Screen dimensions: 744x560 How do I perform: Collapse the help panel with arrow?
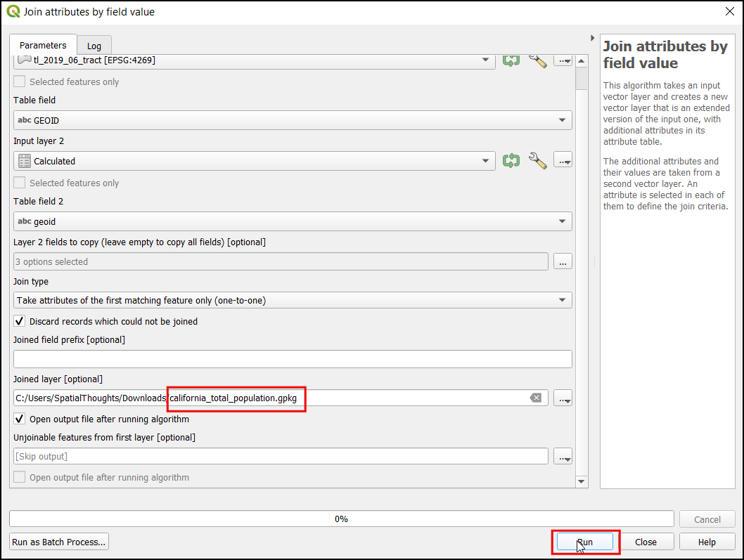coord(592,38)
